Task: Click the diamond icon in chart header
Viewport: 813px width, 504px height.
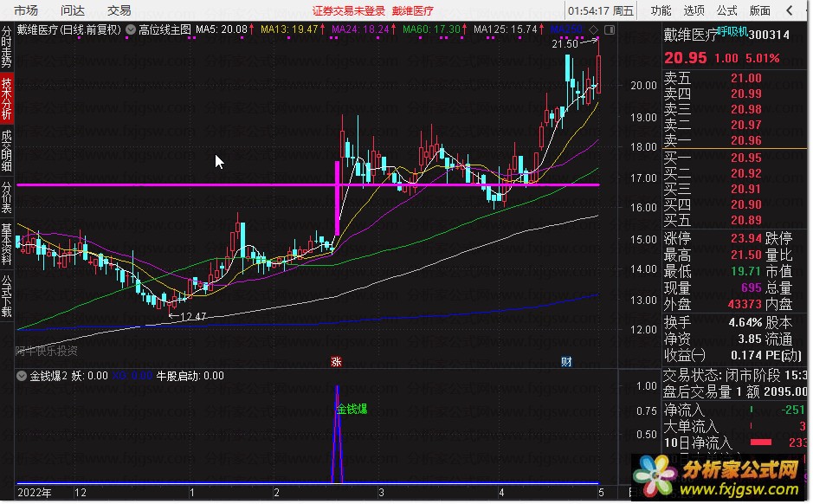Action: (594, 30)
